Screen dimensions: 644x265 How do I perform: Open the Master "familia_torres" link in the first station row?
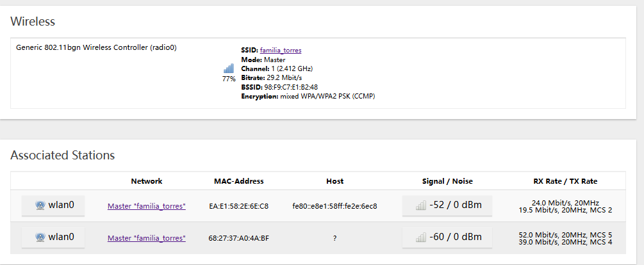pos(147,206)
